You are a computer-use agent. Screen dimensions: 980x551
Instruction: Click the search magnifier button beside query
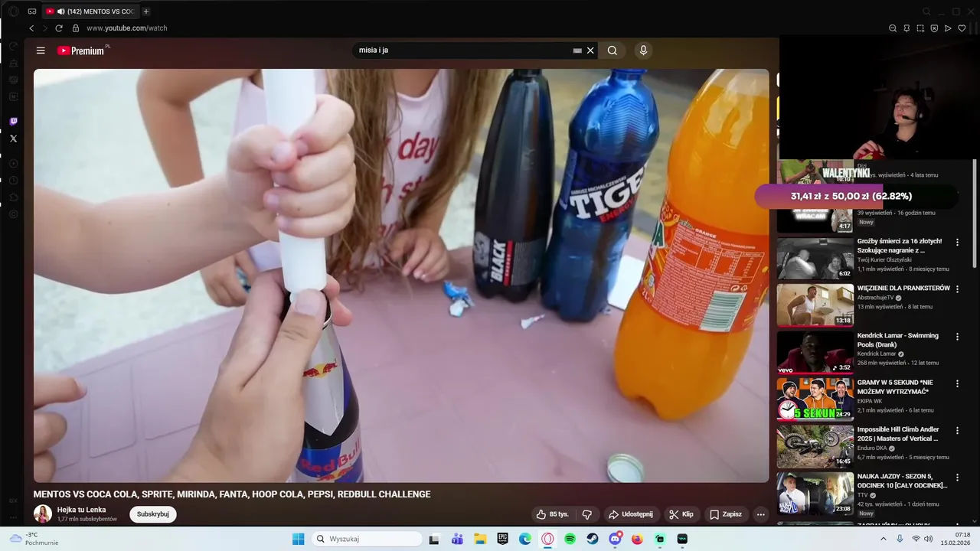click(612, 51)
